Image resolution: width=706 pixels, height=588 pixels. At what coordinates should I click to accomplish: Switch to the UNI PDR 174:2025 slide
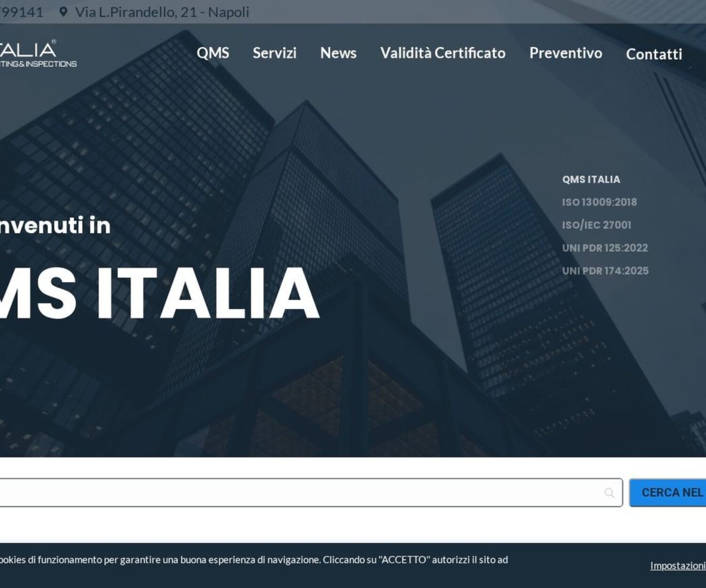[605, 271]
